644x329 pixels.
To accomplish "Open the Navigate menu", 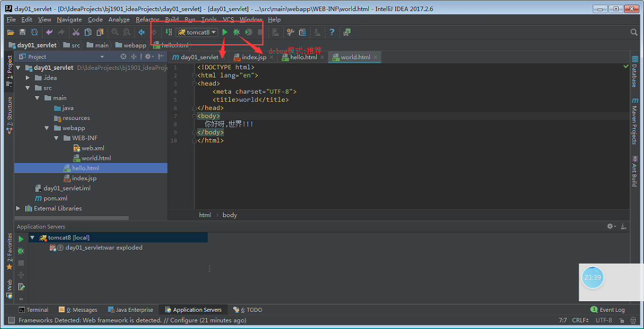I will [69, 20].
